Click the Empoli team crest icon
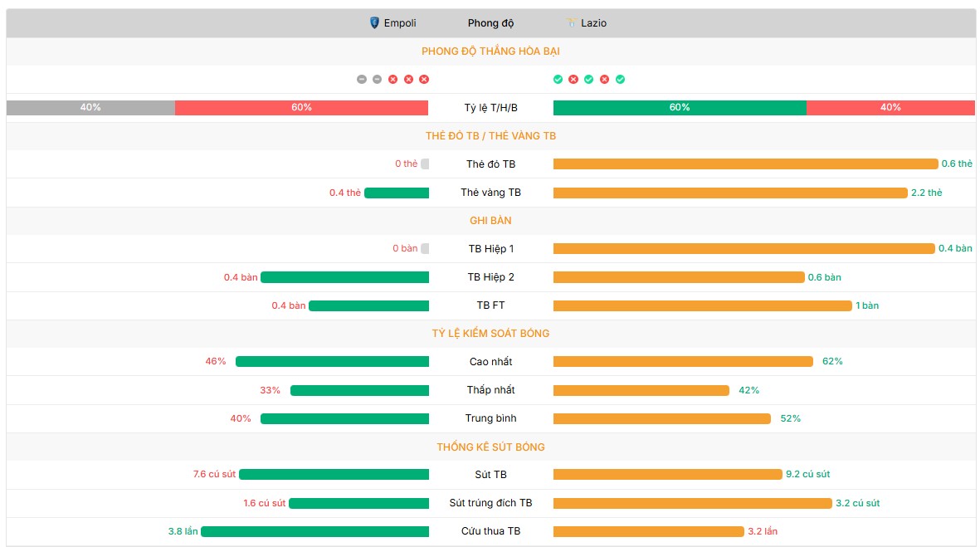Screen dimensions: 980x547 (374, 23)
